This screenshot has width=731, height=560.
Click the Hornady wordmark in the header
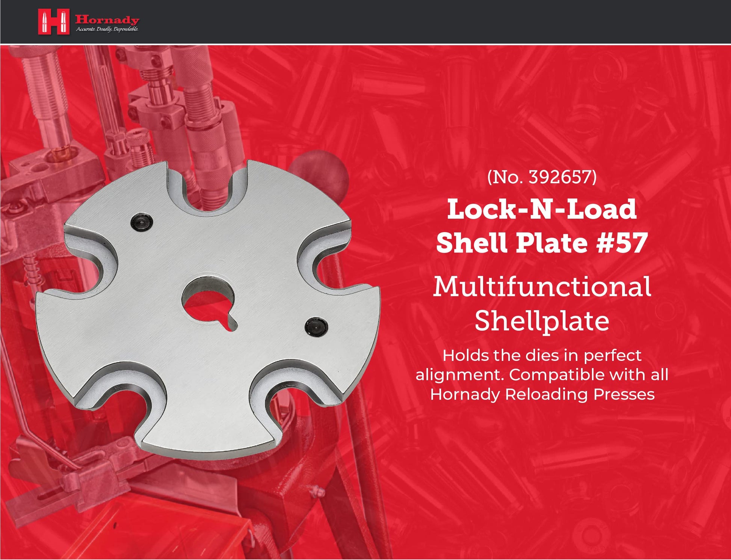tap(107, 19)
